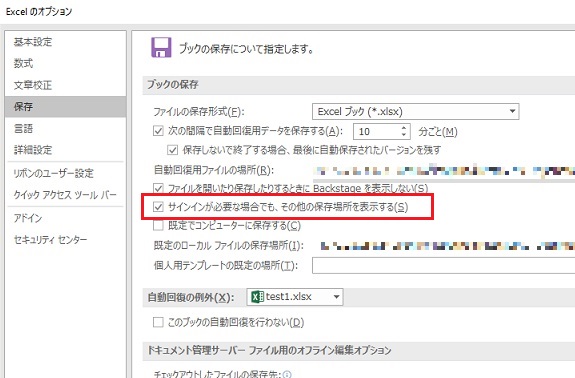
Task: Open the 自動回復の例外 test1.xlsx dropdown
Action: click(x=295, y=297)
